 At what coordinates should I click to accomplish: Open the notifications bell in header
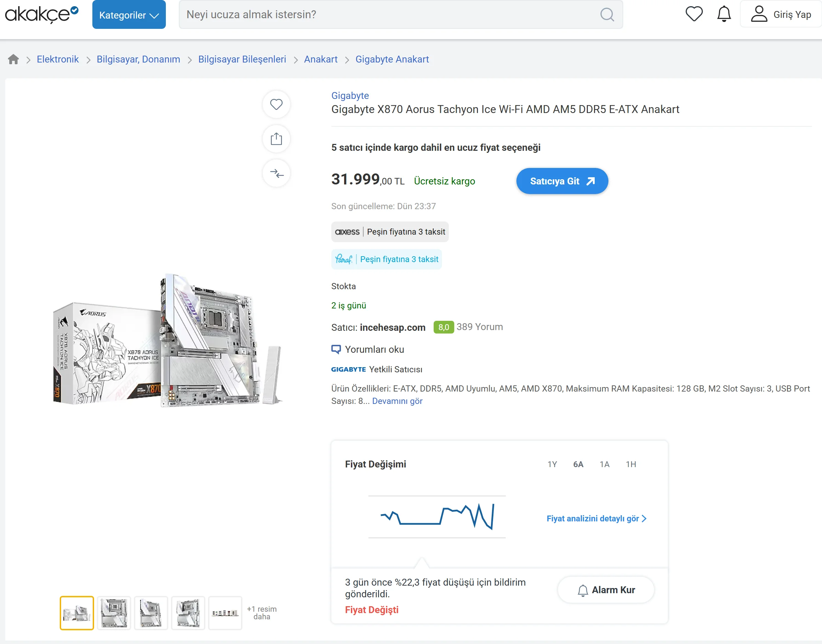(724, 14)
